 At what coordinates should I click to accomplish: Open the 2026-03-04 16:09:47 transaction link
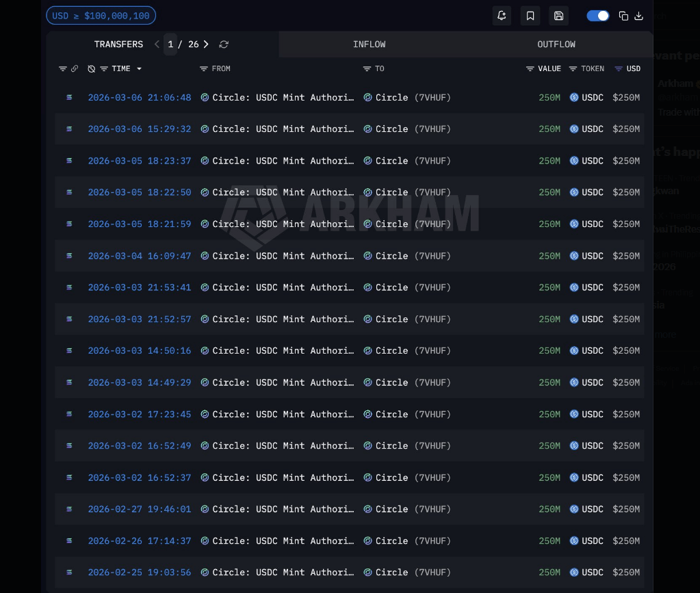pyautogui.click(x=139, y=256)
